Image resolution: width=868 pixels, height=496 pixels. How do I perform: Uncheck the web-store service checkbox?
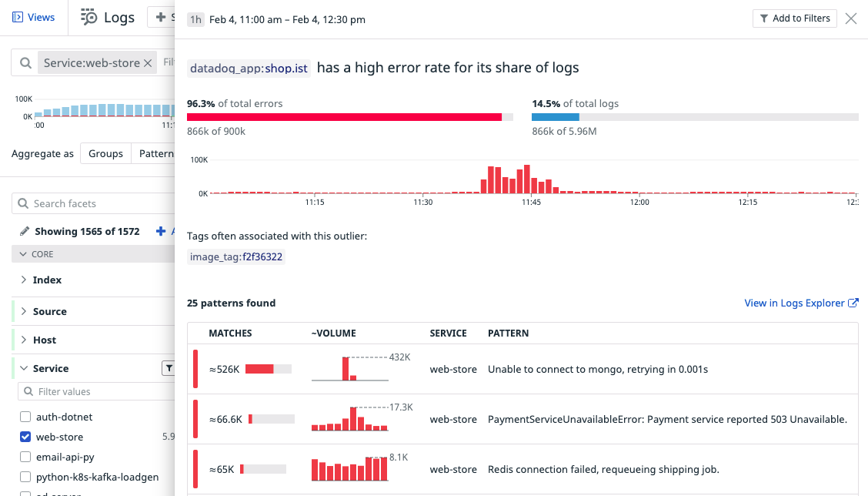tap(25, 437)
